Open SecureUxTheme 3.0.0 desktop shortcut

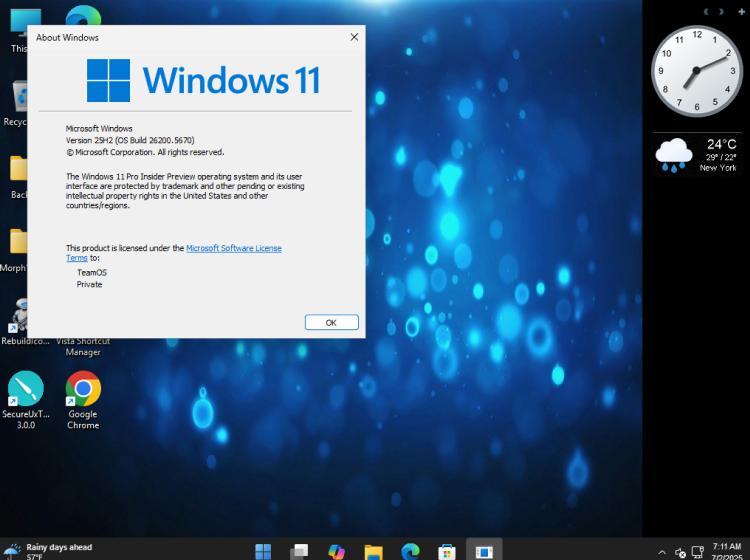pyautogui.click(x=26, y=400)
